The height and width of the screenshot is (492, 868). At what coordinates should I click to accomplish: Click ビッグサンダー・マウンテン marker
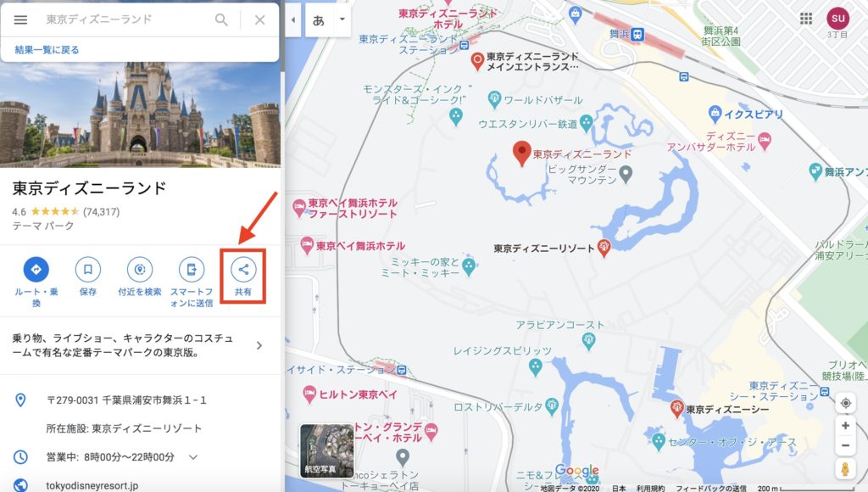pyautogui.click(x=626, y=175)
